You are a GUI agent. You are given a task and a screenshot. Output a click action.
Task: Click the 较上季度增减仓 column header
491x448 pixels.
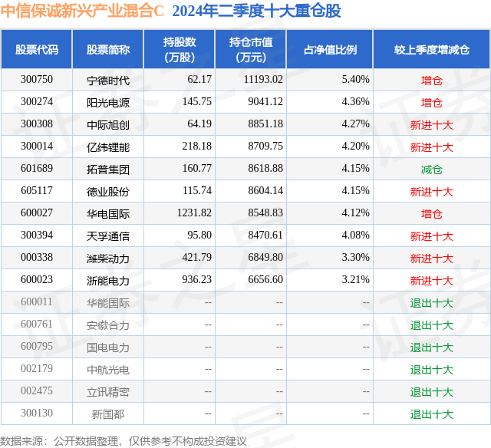click(432, 49)
